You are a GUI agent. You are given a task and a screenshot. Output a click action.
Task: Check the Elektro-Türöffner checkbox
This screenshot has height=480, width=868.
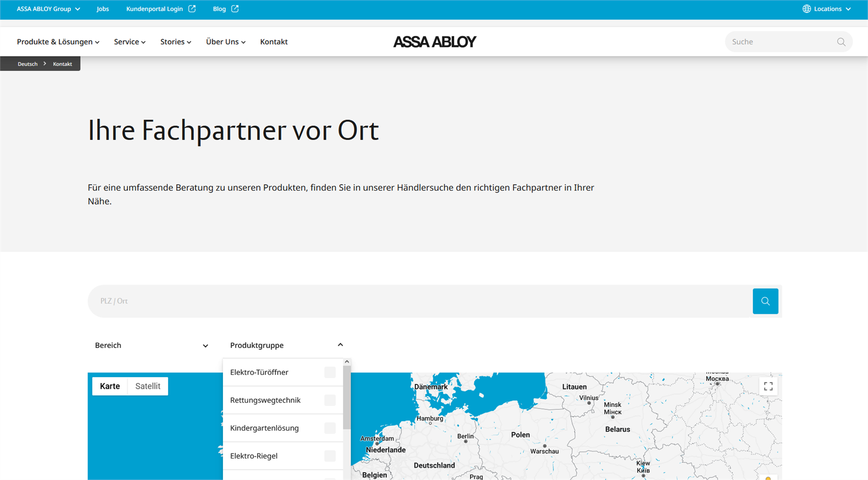330,372
